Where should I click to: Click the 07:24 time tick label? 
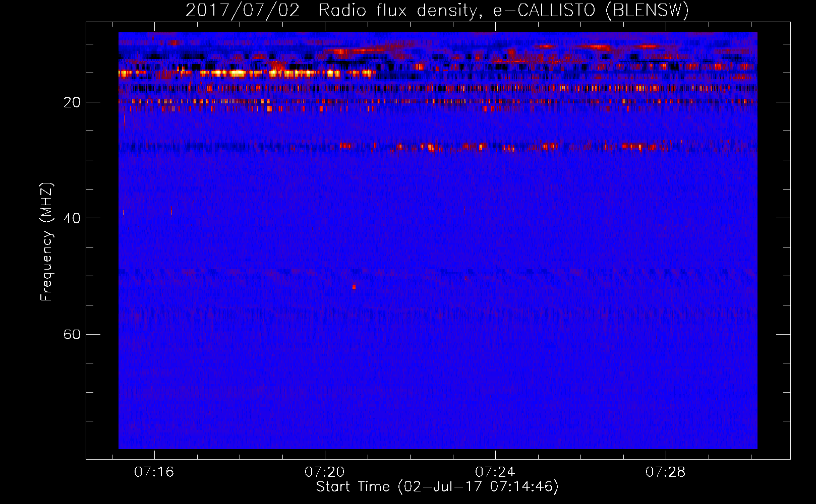pos(495,472)
